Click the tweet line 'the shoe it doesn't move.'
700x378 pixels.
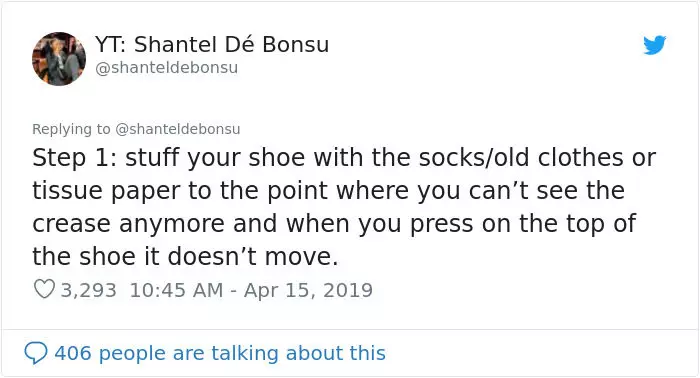pos(185,257)
